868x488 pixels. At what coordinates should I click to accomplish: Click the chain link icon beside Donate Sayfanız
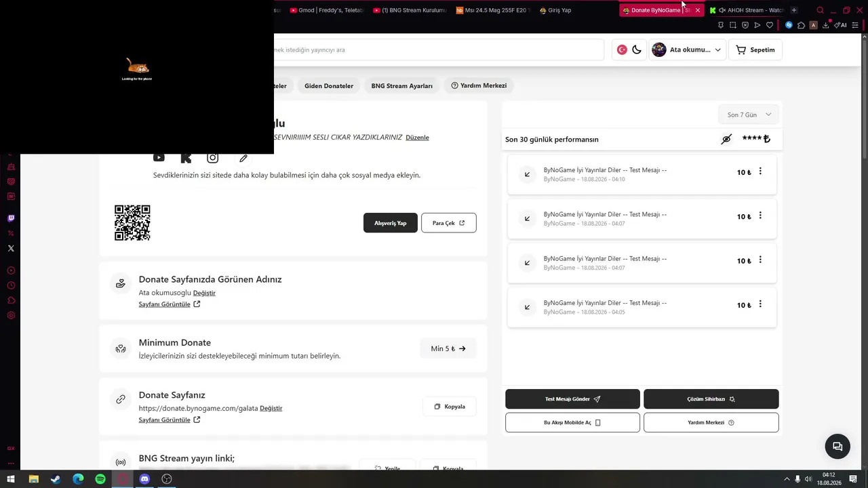pos(121,399)
